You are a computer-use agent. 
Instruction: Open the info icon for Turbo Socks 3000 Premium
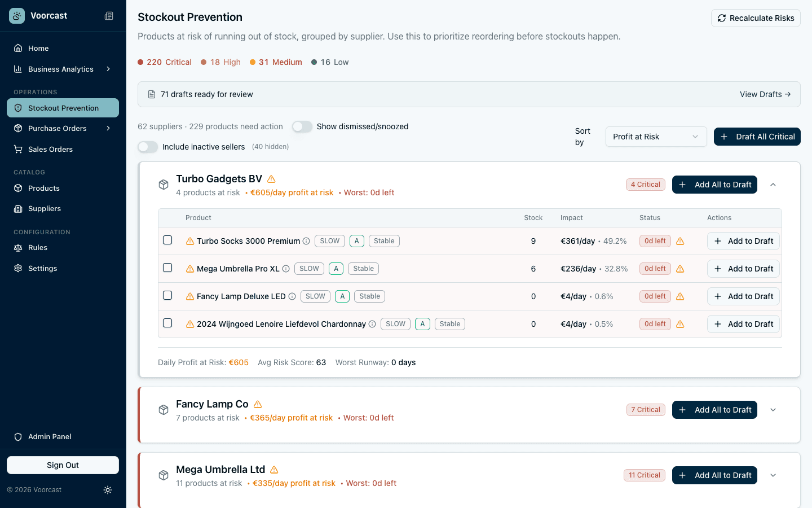coord(306,241)
